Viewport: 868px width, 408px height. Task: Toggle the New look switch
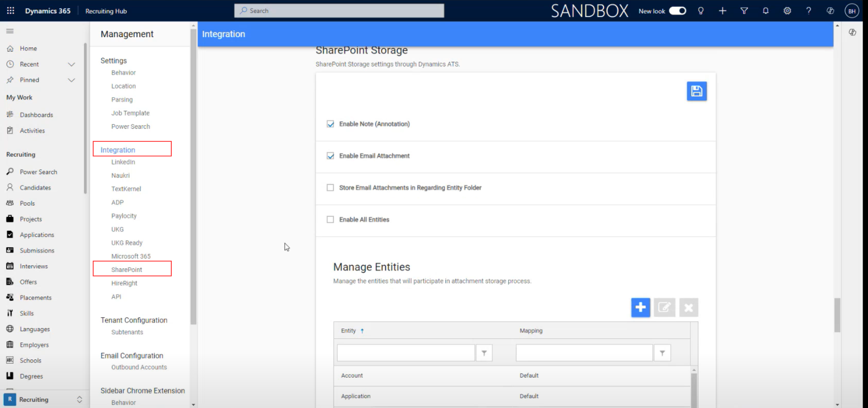pos(677,11)
